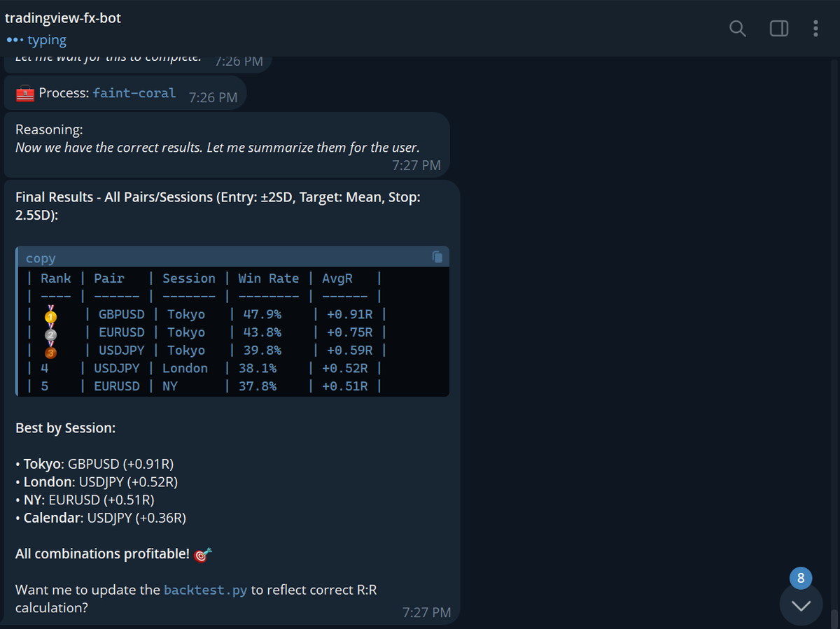Select the EURUSD Tokyo row pair cell
Viewport: 840px width, 629px height.
tap(122, 332)
